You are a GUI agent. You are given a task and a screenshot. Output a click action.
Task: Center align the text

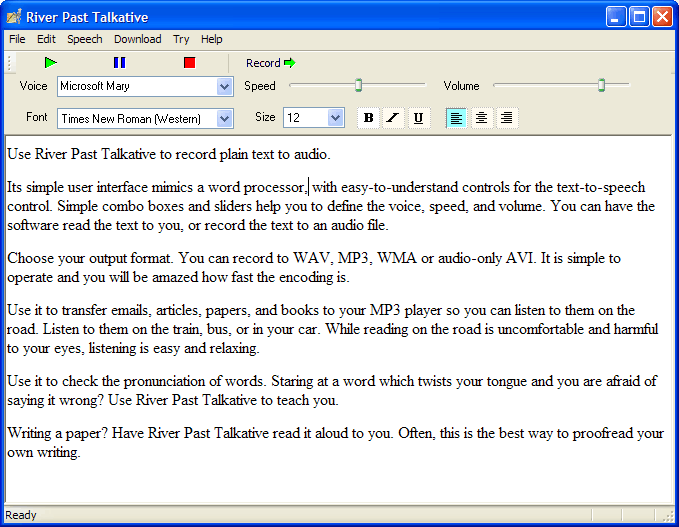point(481,118)
